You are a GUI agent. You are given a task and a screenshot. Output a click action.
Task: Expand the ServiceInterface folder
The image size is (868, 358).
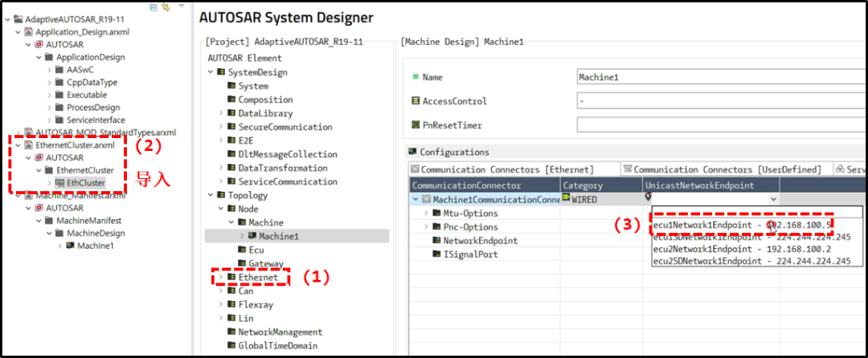coord(49,120)
